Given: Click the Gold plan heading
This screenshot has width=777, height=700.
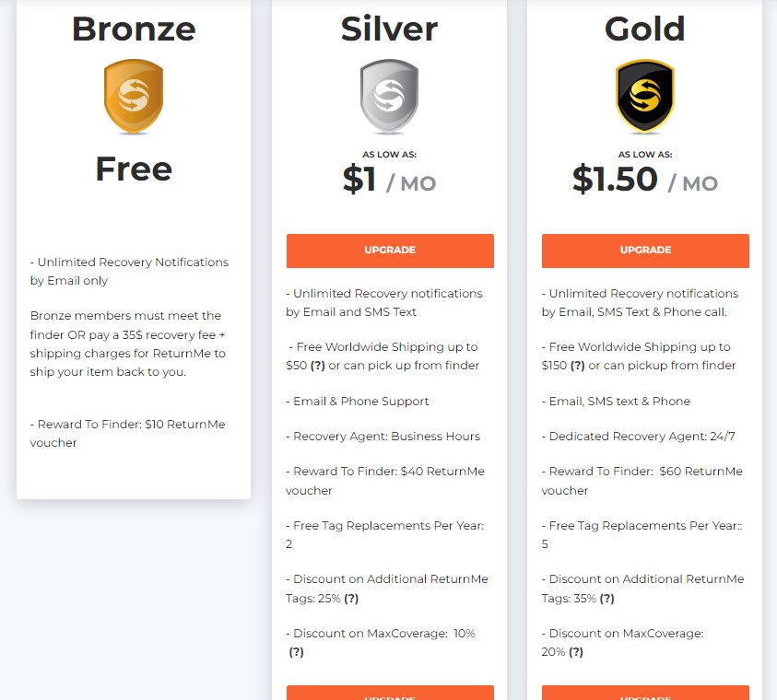Looking at the screenshot, I should pyautogui.click(x=645, y=29).
